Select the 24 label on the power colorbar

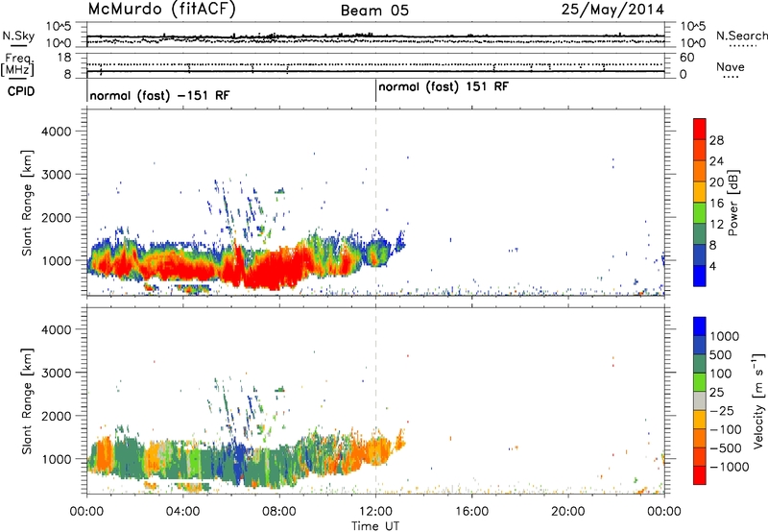[x=716, y=161]
